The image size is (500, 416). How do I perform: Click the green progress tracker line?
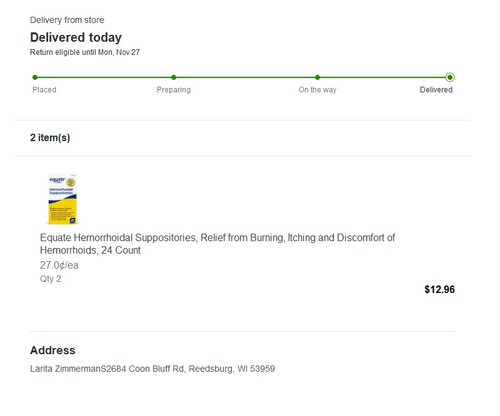tap(242, 77)
